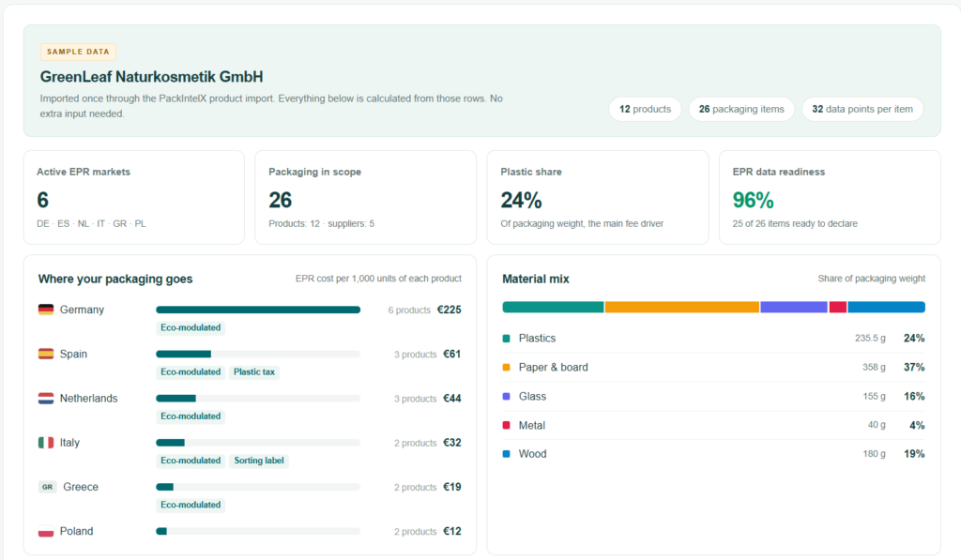Click the €225 cost for Germany

click(x=449, y=310)
